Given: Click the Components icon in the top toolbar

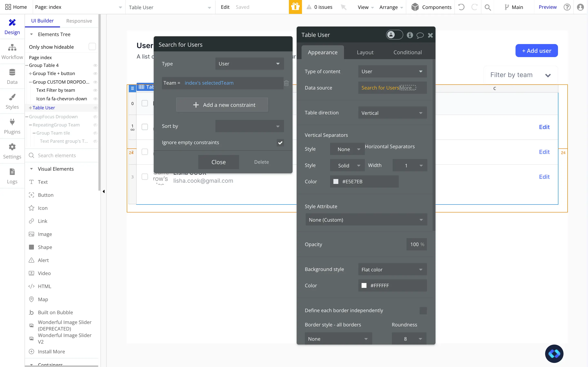Looking at the screenshot, I should 414,7.
